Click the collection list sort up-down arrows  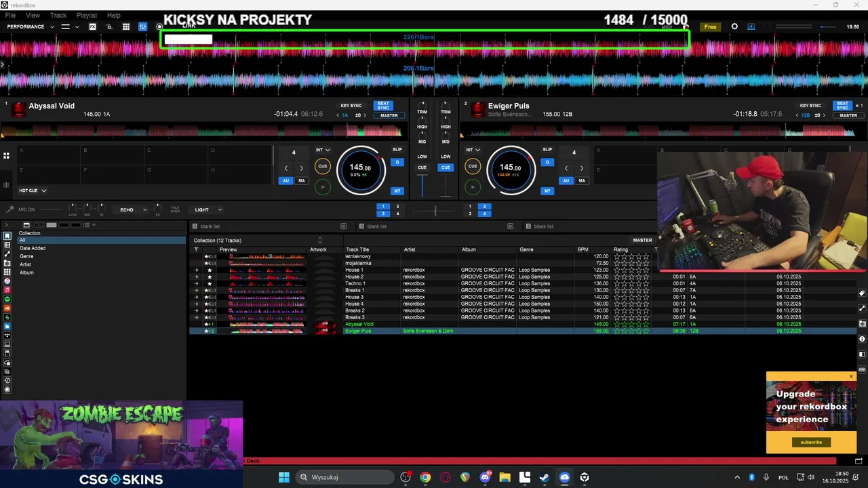tap(320, 240)
